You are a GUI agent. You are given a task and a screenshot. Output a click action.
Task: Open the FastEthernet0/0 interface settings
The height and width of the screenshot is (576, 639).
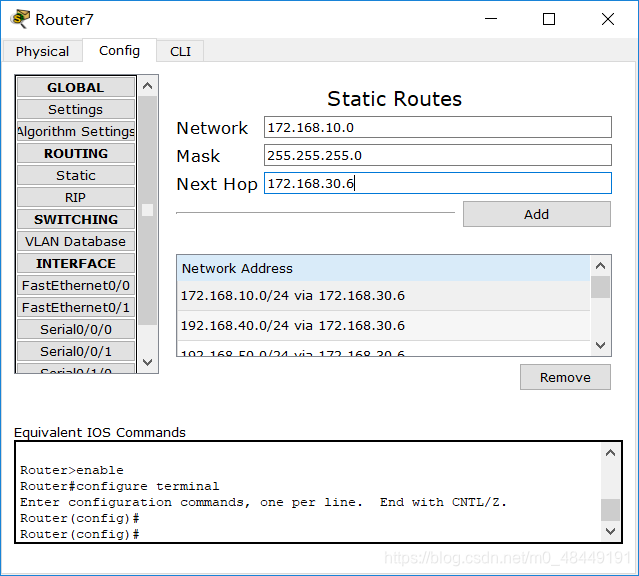76,285
